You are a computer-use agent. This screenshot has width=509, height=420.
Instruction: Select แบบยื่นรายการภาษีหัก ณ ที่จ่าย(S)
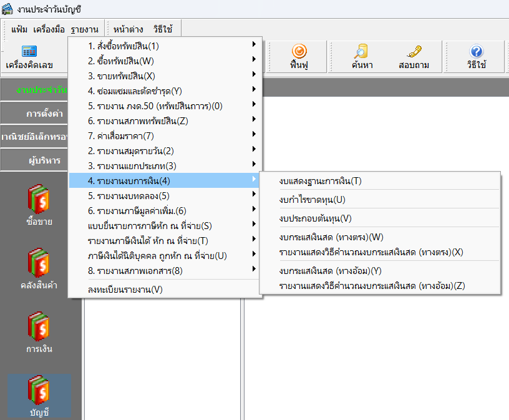(x=165, y=226)
